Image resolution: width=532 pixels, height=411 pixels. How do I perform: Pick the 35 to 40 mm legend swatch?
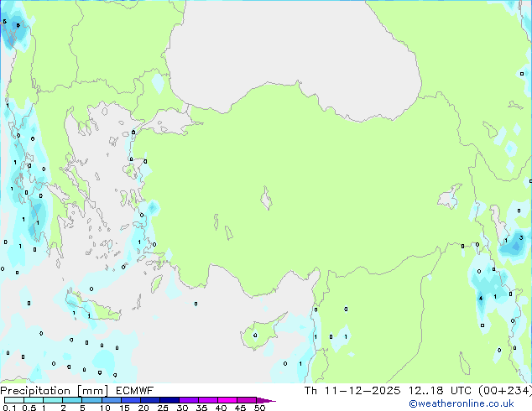pos(207,400)
